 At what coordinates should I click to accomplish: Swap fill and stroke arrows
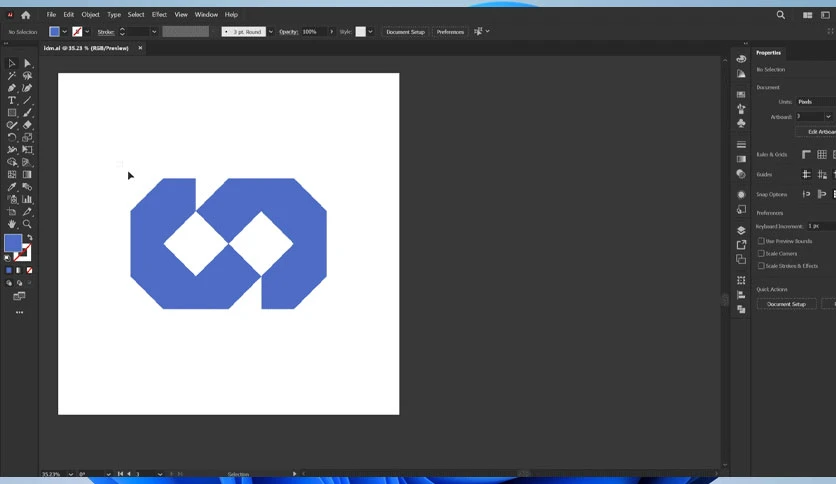30,237
